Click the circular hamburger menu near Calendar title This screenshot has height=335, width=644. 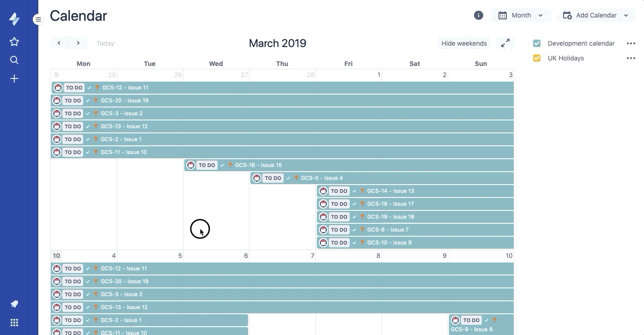click(x=37, y=19)
